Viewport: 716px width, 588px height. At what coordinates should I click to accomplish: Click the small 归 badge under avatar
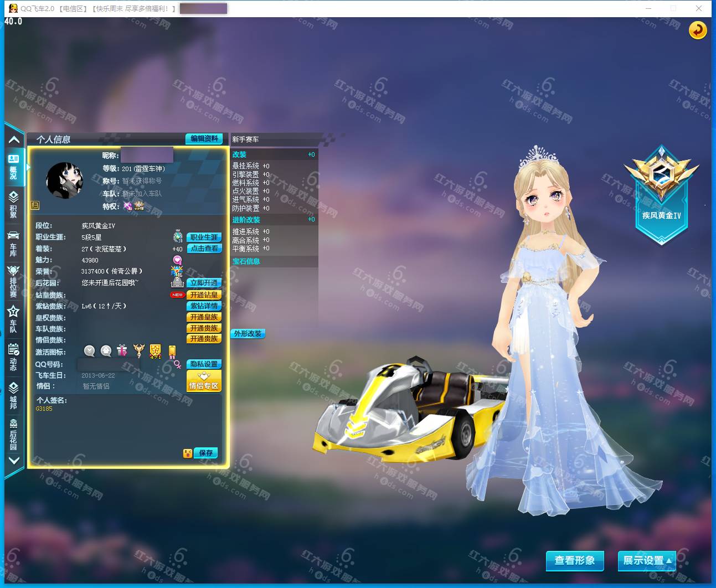coord(35,205)
